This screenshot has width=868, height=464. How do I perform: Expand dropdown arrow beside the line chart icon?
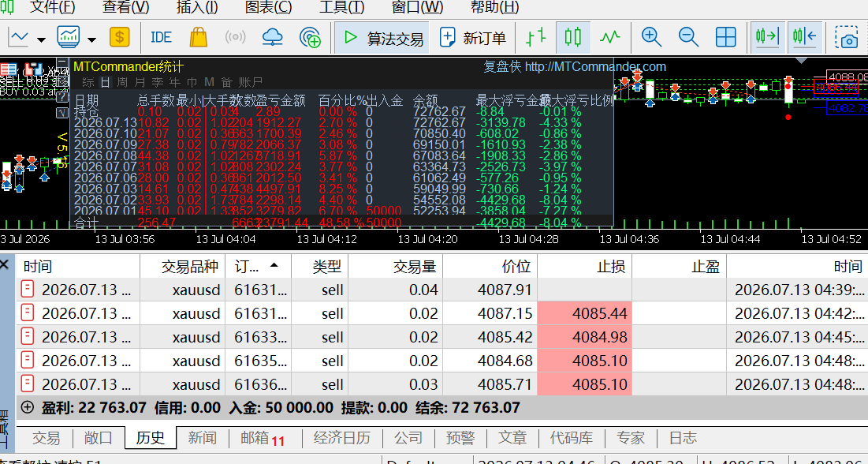click(42, 39)
